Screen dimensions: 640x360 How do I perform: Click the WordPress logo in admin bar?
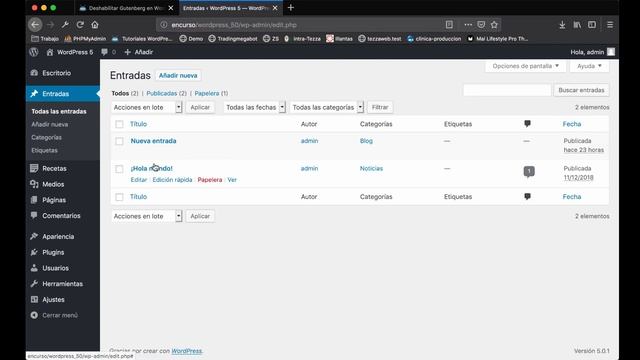(34, 52)
